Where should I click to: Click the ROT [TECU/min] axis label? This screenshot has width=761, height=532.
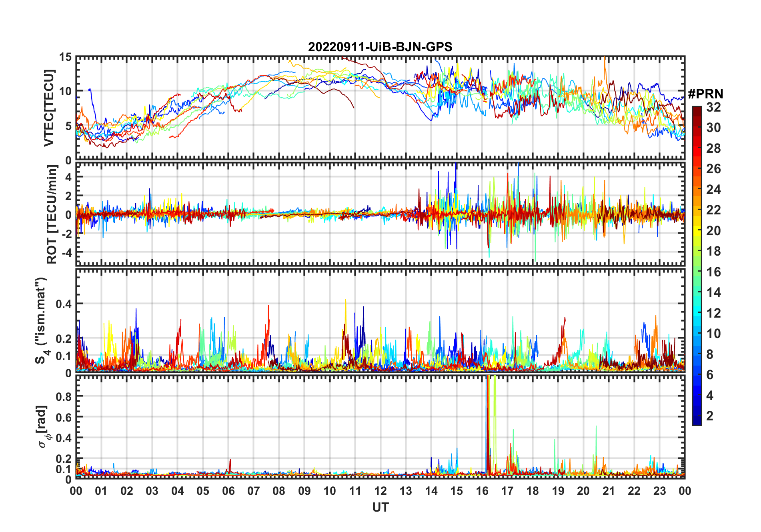[x=52, y=214]
